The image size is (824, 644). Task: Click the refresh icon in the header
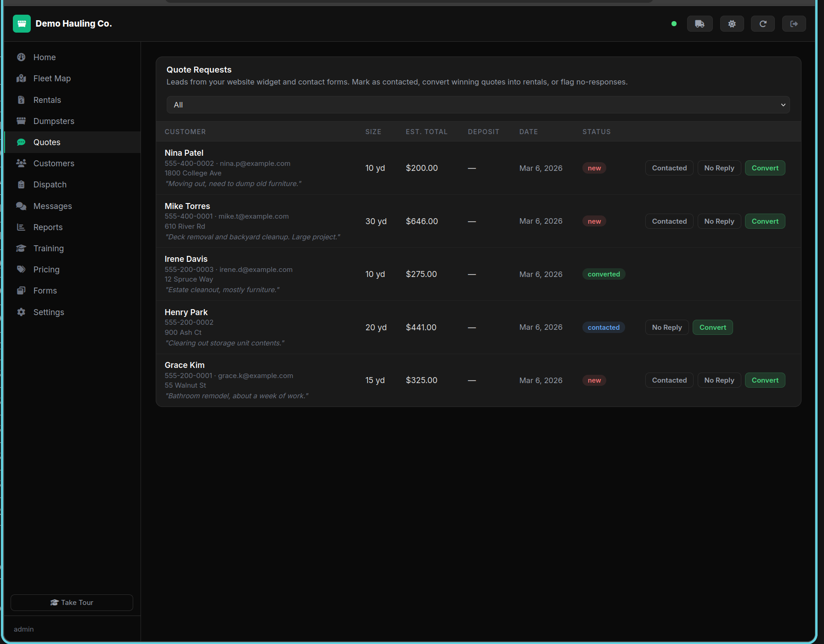pyautogui.click(x=762, y=24)
